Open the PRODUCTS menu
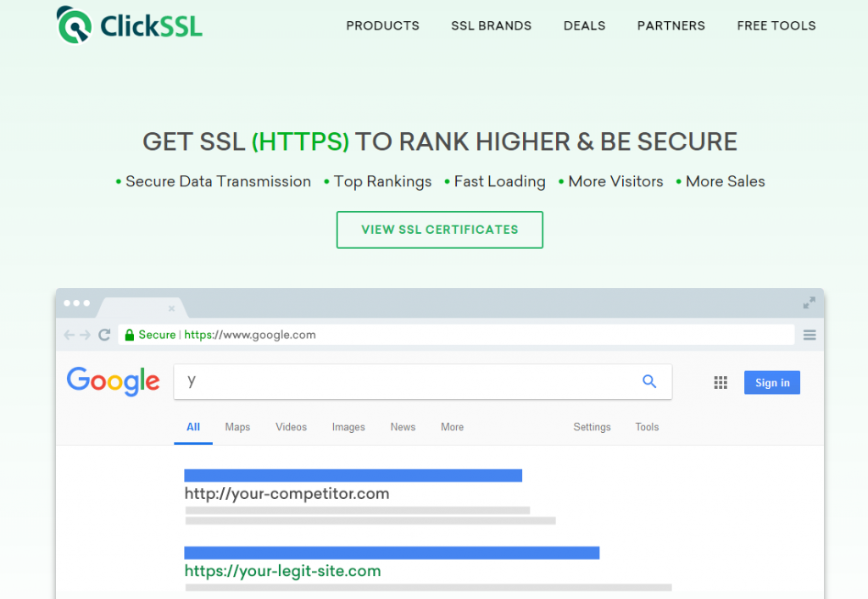Screen dimensions: 868x599 [382, 25]
